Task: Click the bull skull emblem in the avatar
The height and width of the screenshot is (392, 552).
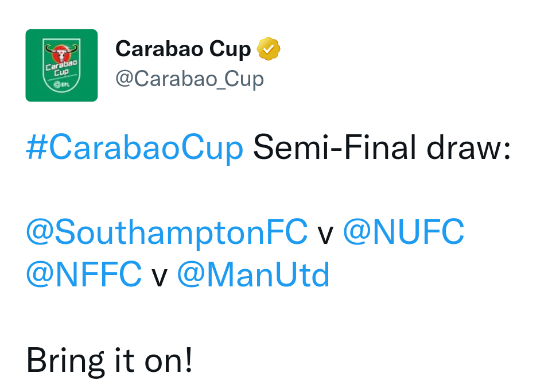Action: 61,53
